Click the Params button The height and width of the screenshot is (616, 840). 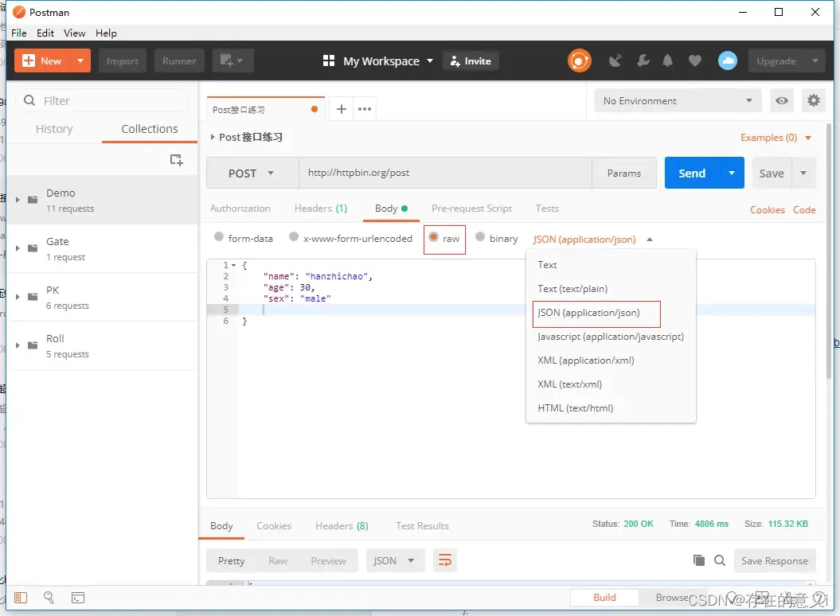pyautogui.click(x=624, y=173)
